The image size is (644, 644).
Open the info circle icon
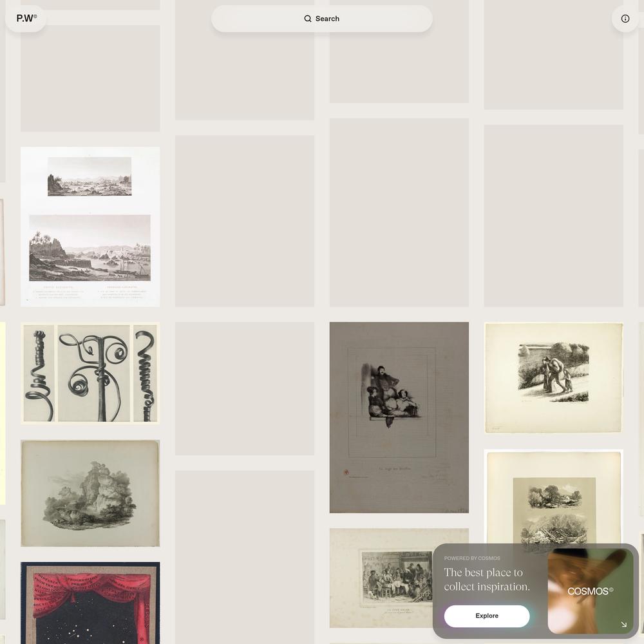coord(625,19)
